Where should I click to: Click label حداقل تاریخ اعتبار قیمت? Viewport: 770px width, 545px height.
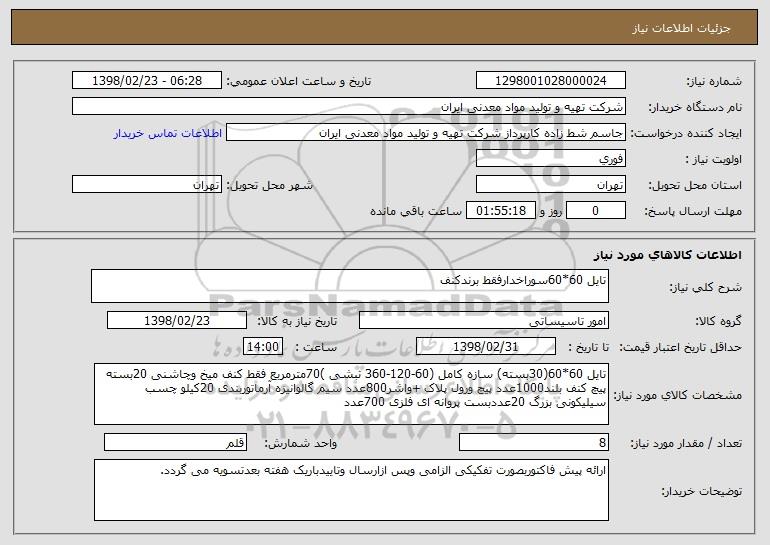click(x=680, y=348)
